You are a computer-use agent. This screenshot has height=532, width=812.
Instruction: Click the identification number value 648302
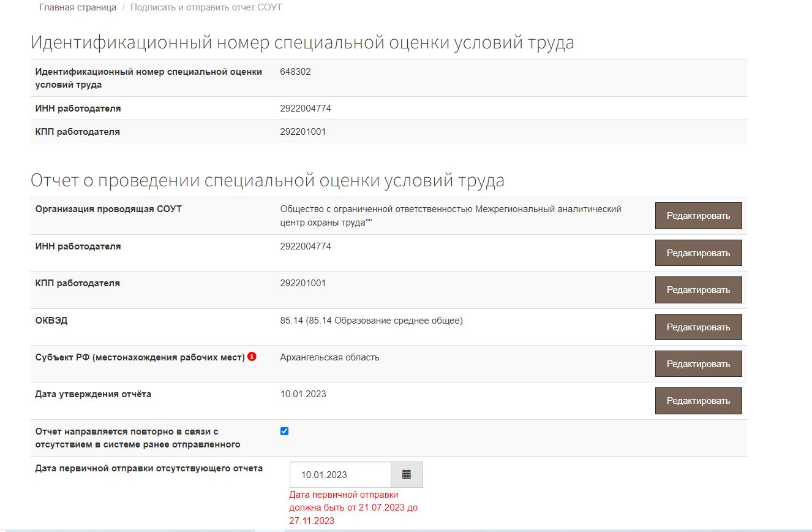click(x=295, y=72)
